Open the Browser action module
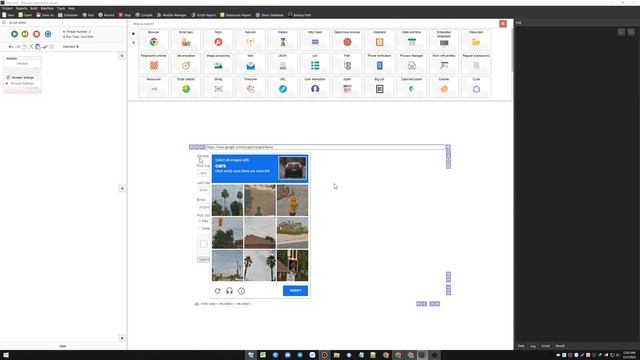 point(153,40)
